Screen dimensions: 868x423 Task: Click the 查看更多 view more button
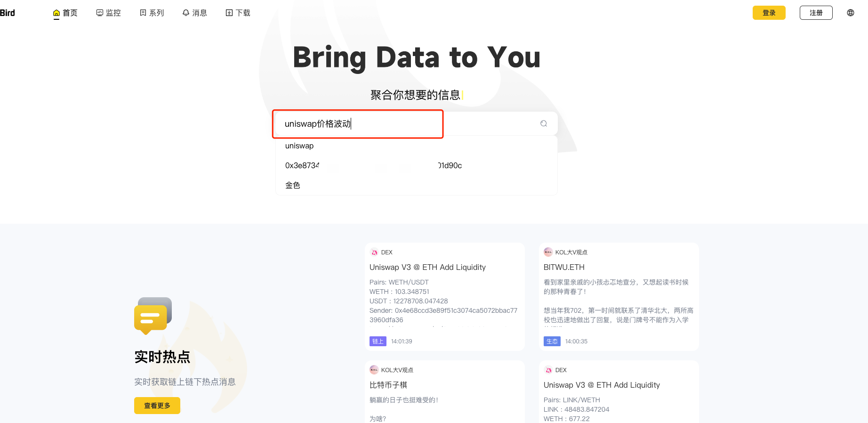(x=157, y=406)
